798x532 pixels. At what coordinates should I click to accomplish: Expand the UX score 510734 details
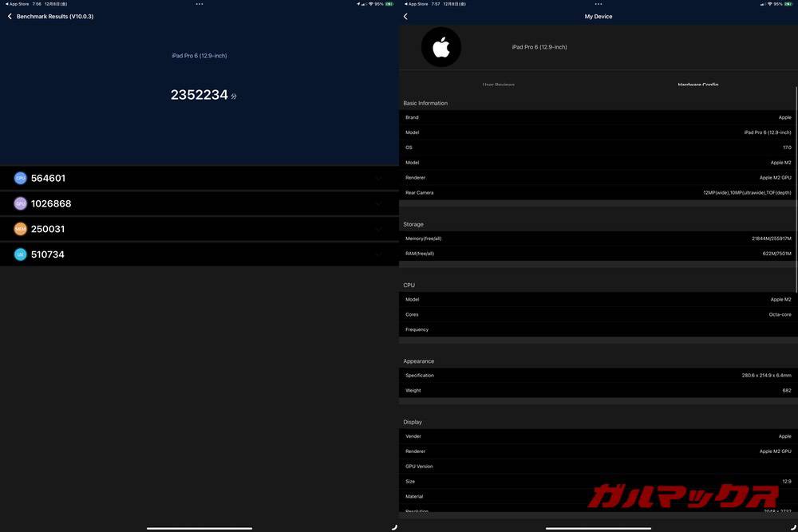[381, 254]
